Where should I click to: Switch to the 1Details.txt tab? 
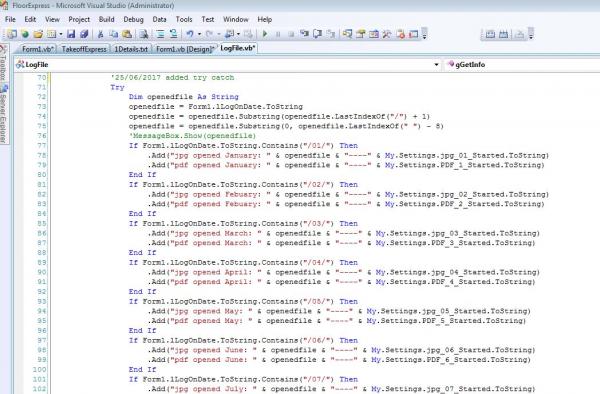pyautogui.click(x=131, y=49)
